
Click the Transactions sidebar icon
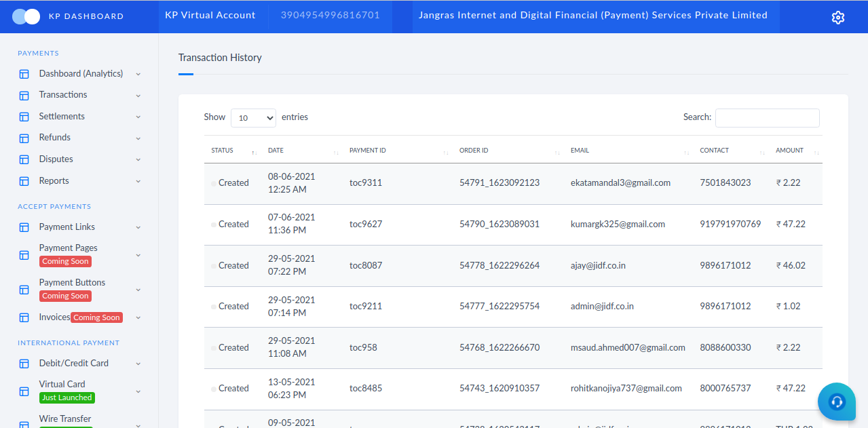click(x=24, y=95)
